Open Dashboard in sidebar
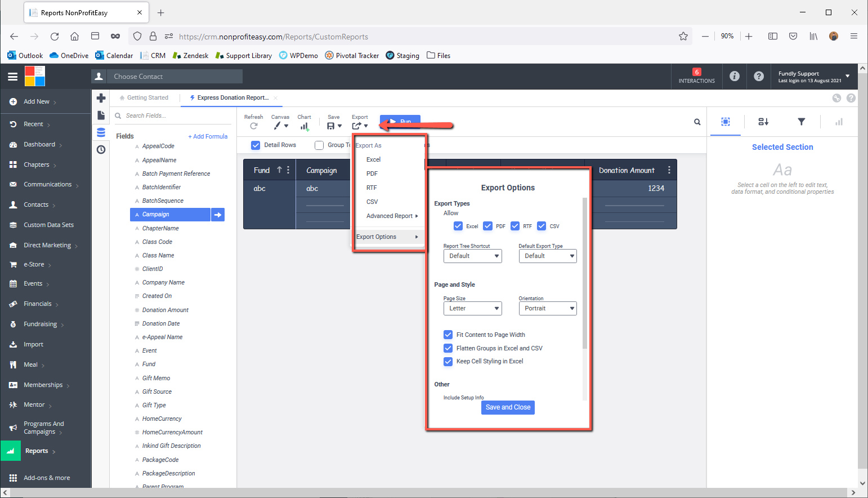Screen dimensions: 868x498 click(39, 145)
